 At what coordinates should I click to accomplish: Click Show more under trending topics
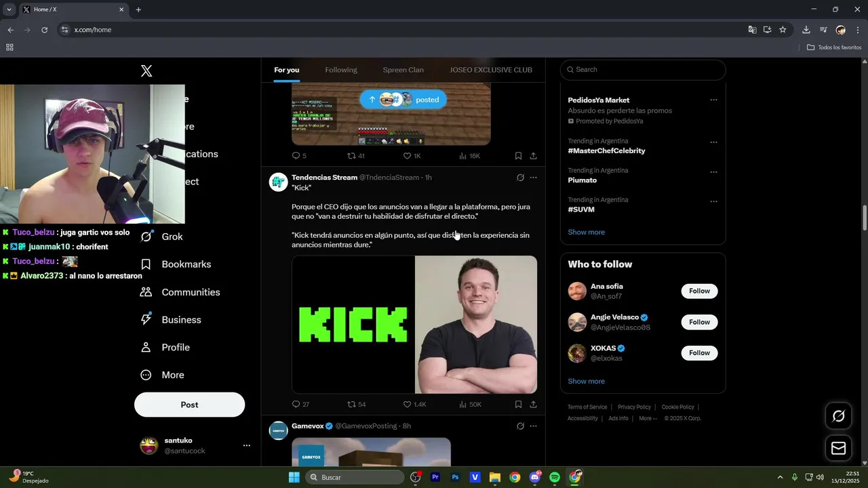[x=586, y=232]
